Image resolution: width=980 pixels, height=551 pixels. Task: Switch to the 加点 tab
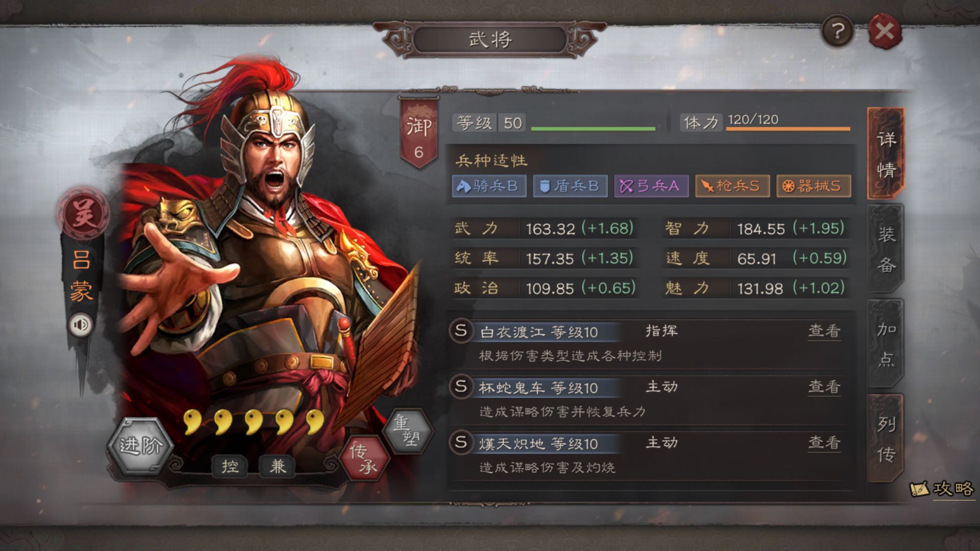[x=885, y=344]
